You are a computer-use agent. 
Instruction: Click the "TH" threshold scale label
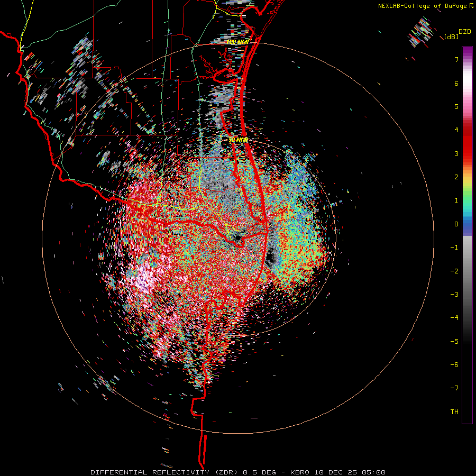(454, 412)
